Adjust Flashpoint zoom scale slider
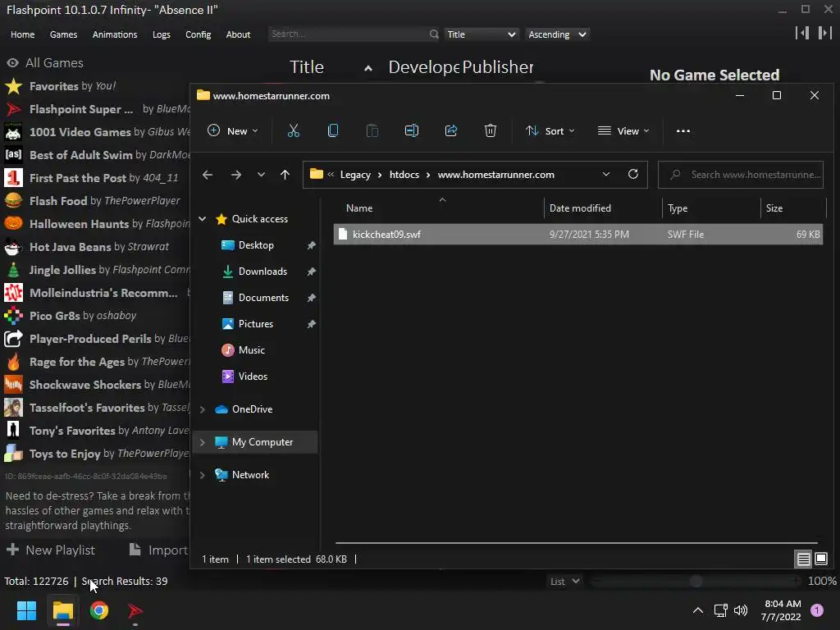Screen dimensions: 840x630 point(696,582)
